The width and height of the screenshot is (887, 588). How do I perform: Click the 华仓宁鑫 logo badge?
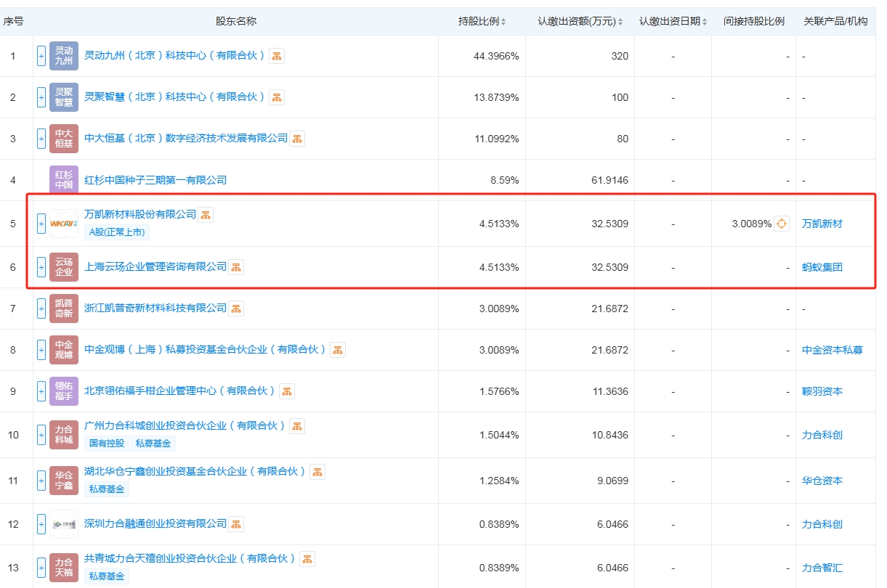point(64,481)
